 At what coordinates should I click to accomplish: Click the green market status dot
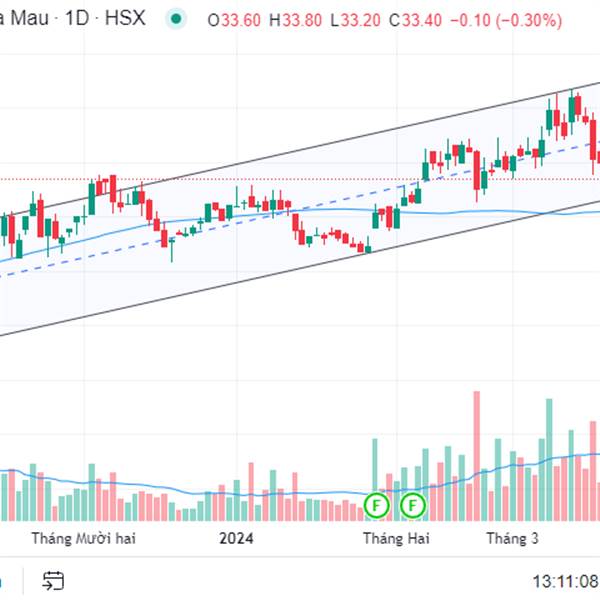(x=176, y=19)
